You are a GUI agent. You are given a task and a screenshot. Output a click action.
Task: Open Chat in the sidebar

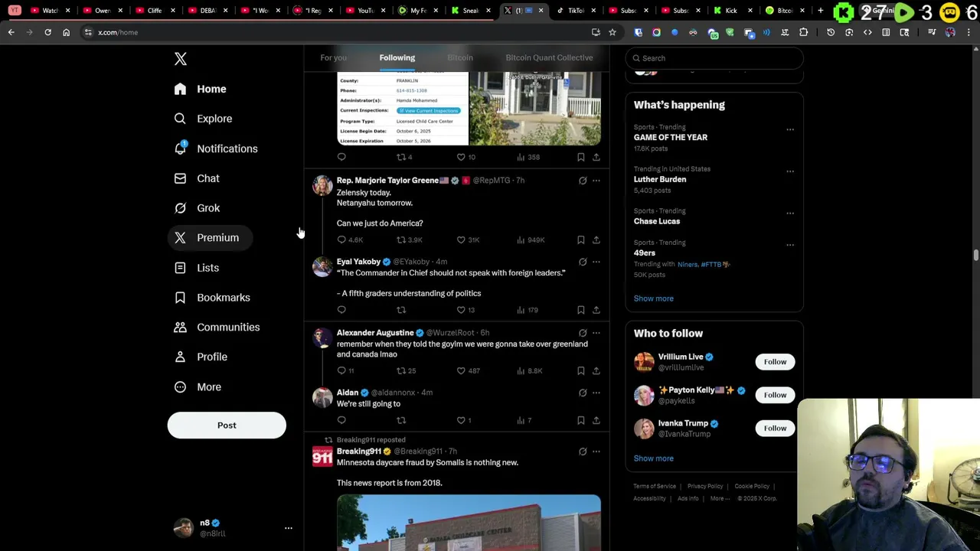pos(198,178)
